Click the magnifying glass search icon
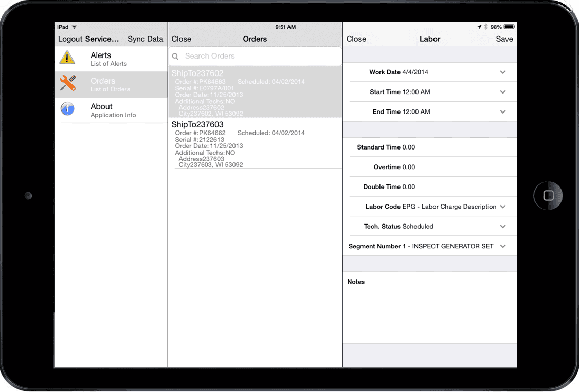Screen dimensions: 579x392 tap(175, 57)
